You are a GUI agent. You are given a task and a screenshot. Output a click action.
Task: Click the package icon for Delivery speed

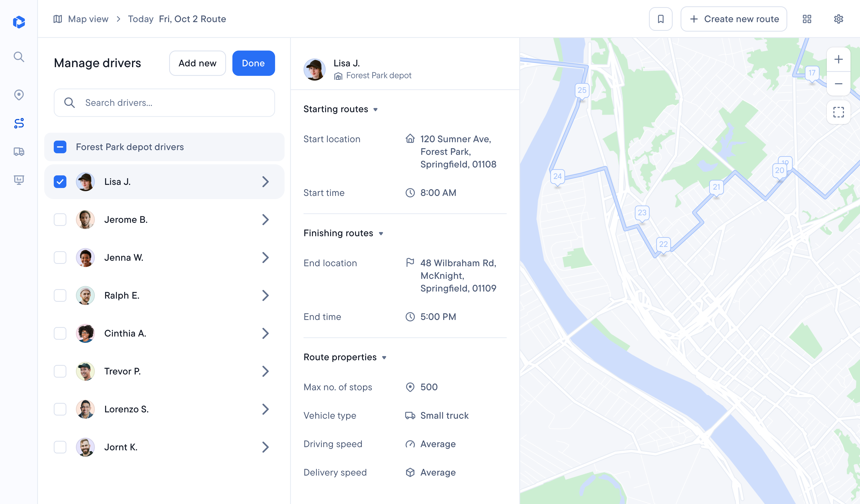(410, 472)
